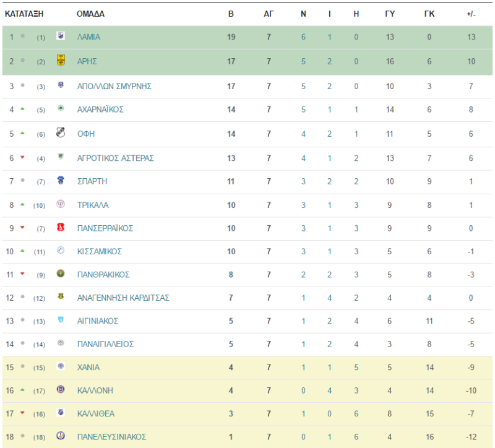Click ΛΑΜΙΑ's wins count 6
Screen dimensions: 495x448
tap(303, 37)
